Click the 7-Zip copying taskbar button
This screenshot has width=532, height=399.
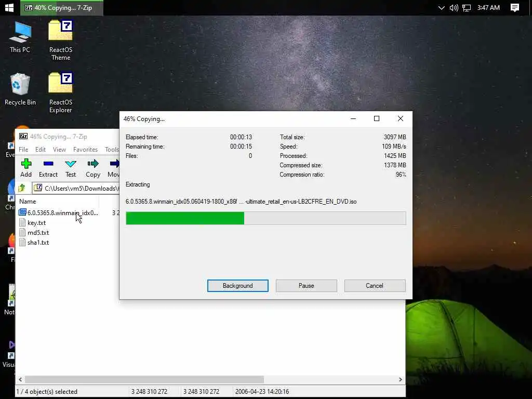[62, 8]
